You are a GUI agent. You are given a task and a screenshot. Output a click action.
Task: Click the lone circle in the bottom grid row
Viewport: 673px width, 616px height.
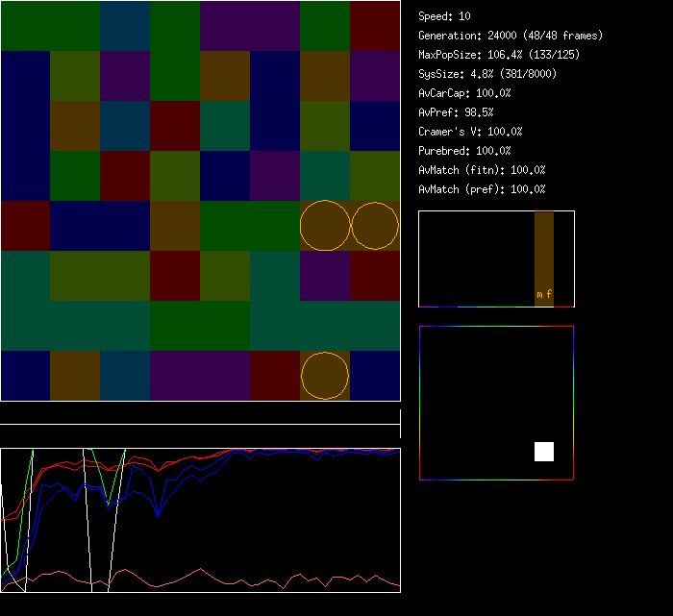(x=325, y=375)
